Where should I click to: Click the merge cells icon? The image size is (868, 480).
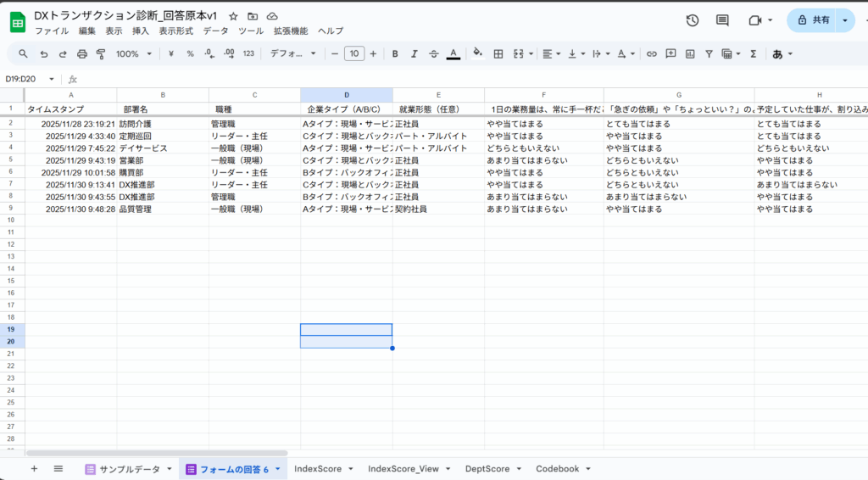520,53
